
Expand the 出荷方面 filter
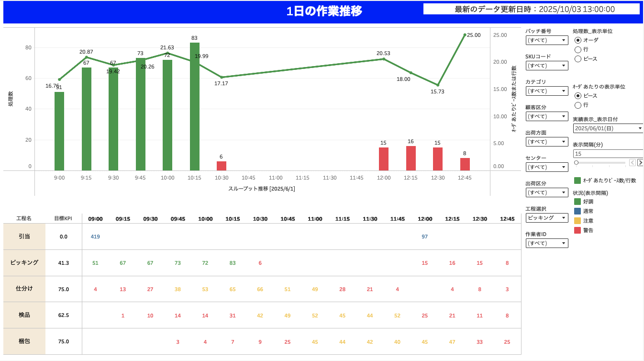(x=547, y=142)
